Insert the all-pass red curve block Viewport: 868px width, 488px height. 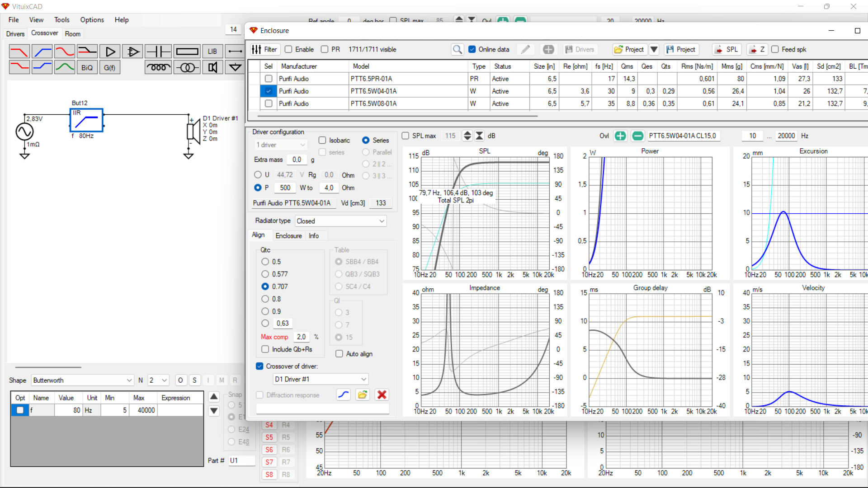point(65,52)
